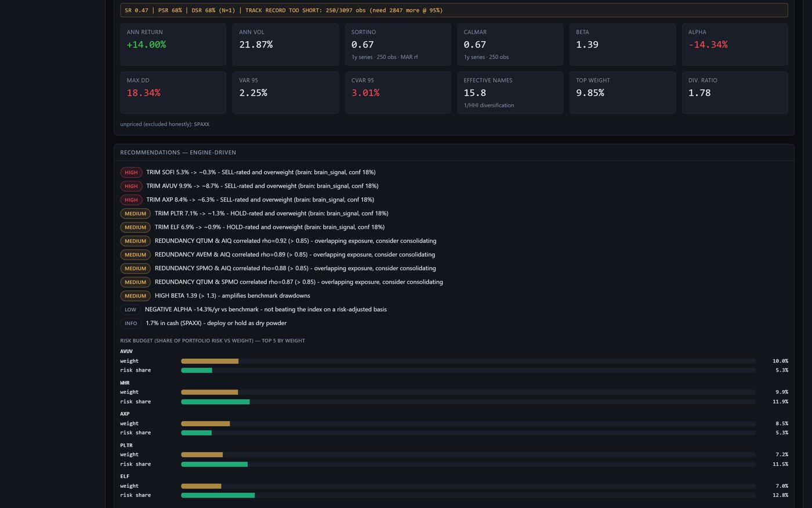812x508 pixels.
Task: Click the MEDIUM badge for HIGH BETA
Action: point(135,296)
